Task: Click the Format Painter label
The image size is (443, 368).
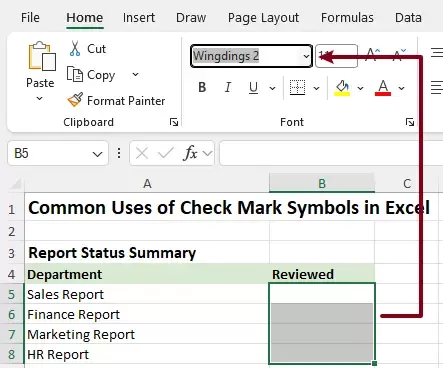Action: [x=126, y=101]
